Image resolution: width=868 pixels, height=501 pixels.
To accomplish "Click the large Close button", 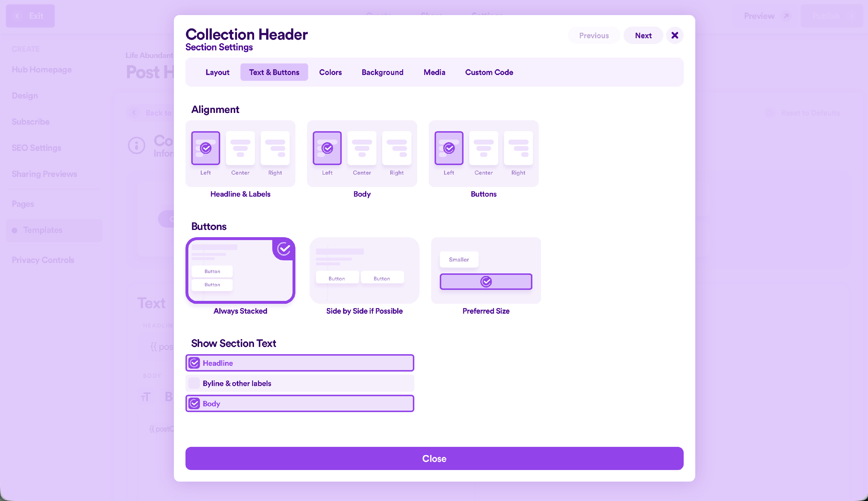I will tap(434, 458).
